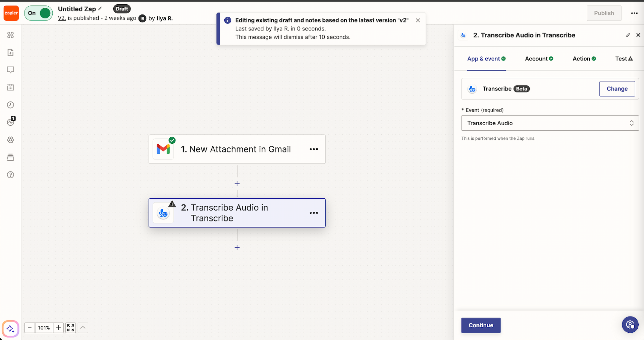
Task: Click the Draft badge
Action: tap(122, 9)
